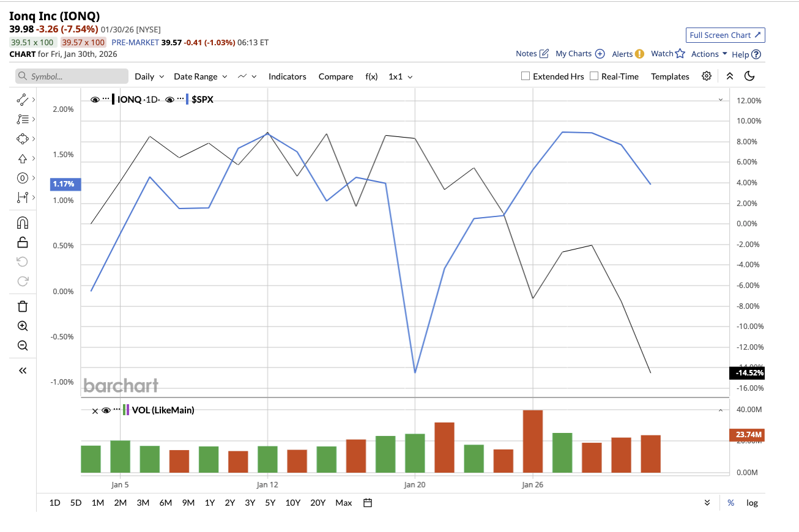Open the more options dots beside IONQ

(106, 99)
